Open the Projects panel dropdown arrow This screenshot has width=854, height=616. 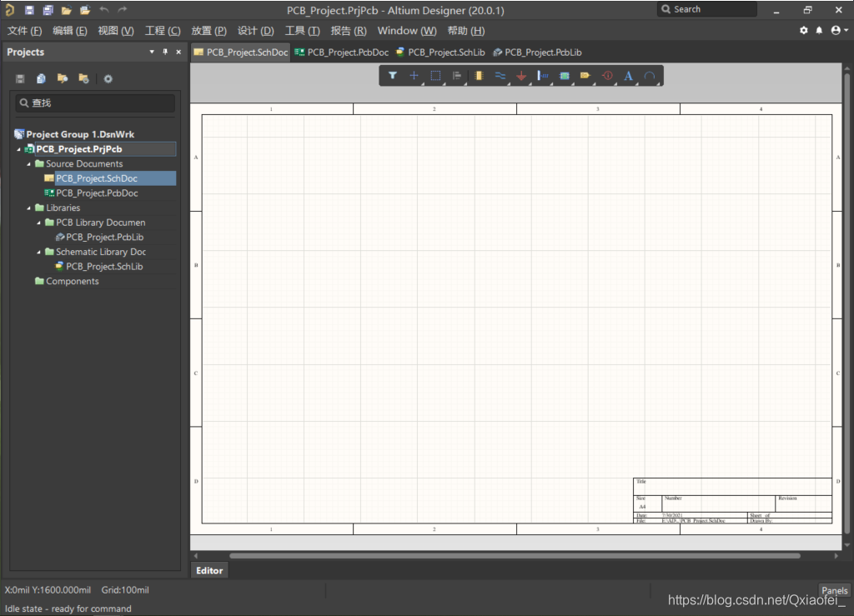coord(152,52)
